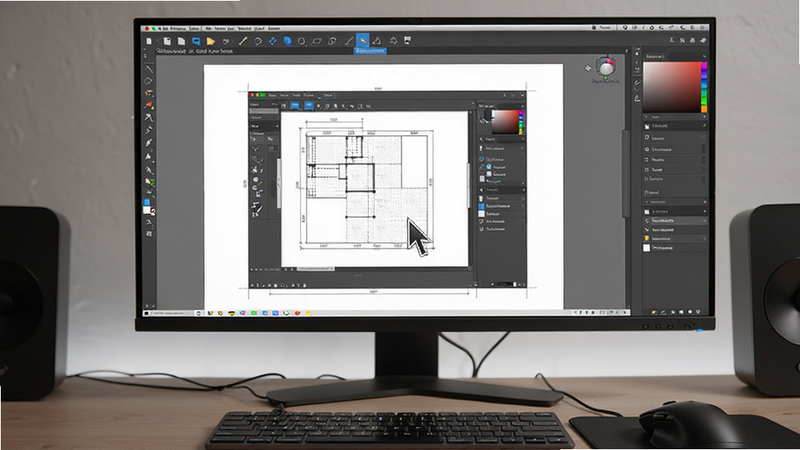Select the magnifier zoom tool in left toolbox

coord(149,223)
